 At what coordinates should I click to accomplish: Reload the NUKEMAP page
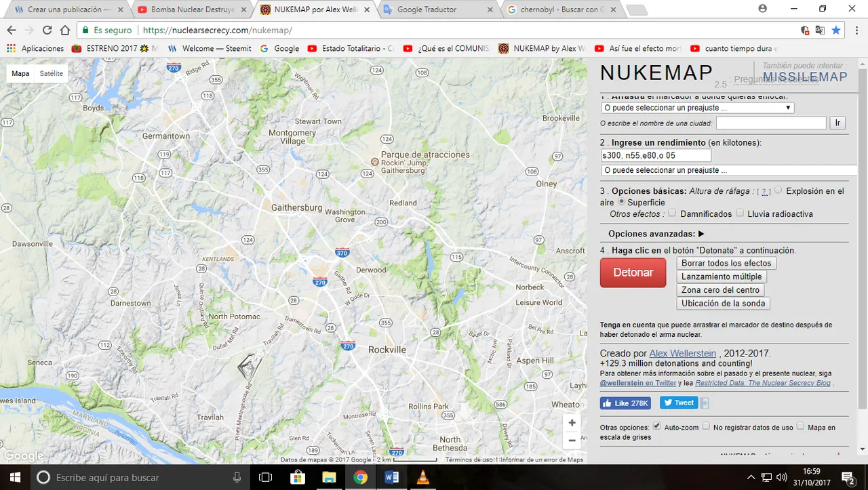(47, 30)
